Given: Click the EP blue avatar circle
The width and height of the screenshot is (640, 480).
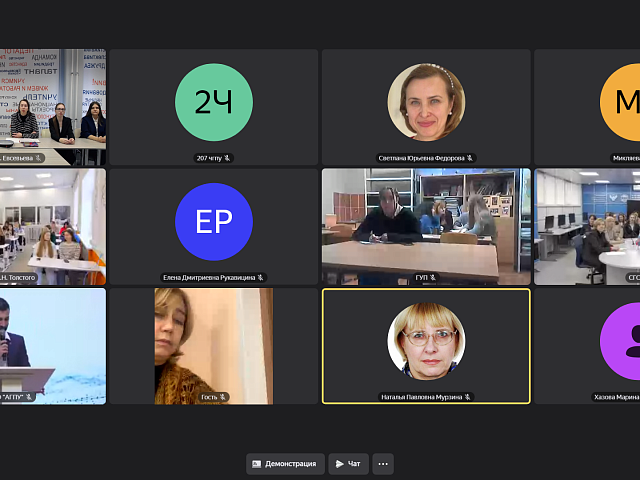Looking at the screenshot, I should (x=214, y=222).
